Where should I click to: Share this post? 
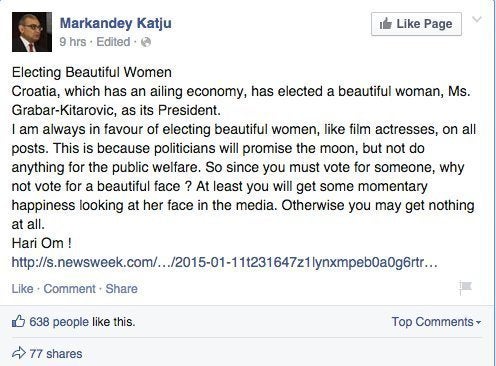coord(121,289)
